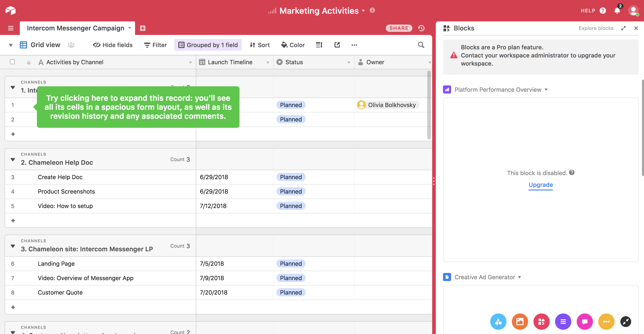Viewport: 644px width, 334px height.
Task: Click the row height icon
Action: pyautogui.click(x=319, y=45)
